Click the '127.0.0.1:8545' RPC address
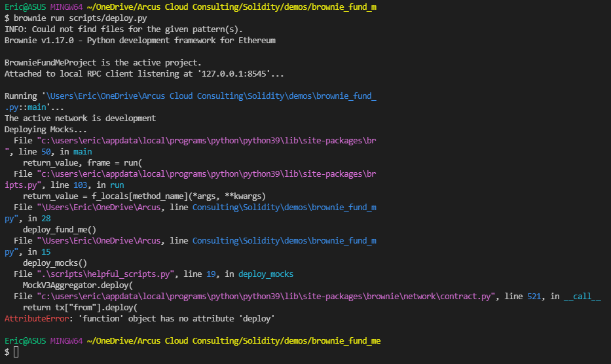The image size is (611, 364). tap(234, 74)
